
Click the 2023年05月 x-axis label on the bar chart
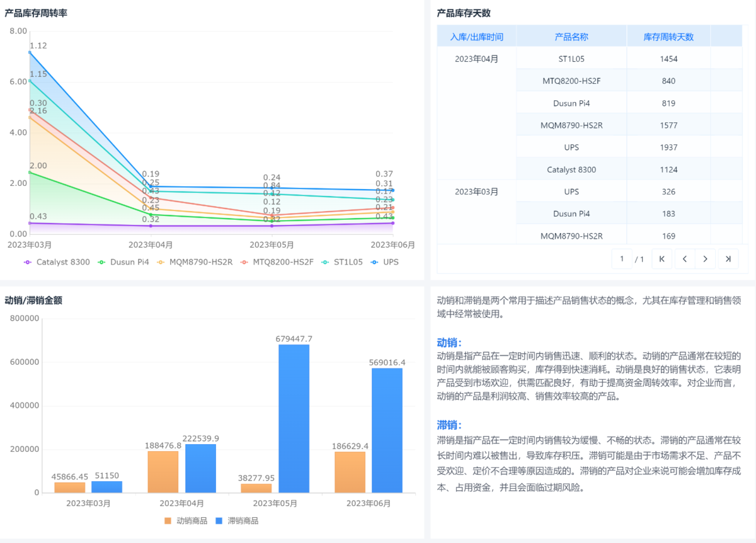coord(275,503)
